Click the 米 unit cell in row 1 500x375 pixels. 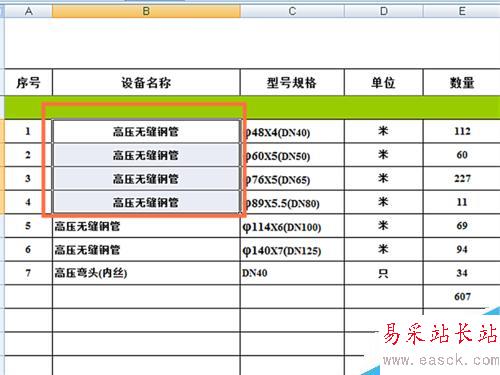(x=384, y=131)
